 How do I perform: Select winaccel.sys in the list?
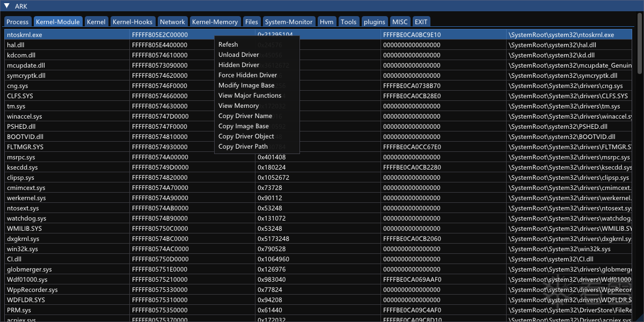coord(318,116)
